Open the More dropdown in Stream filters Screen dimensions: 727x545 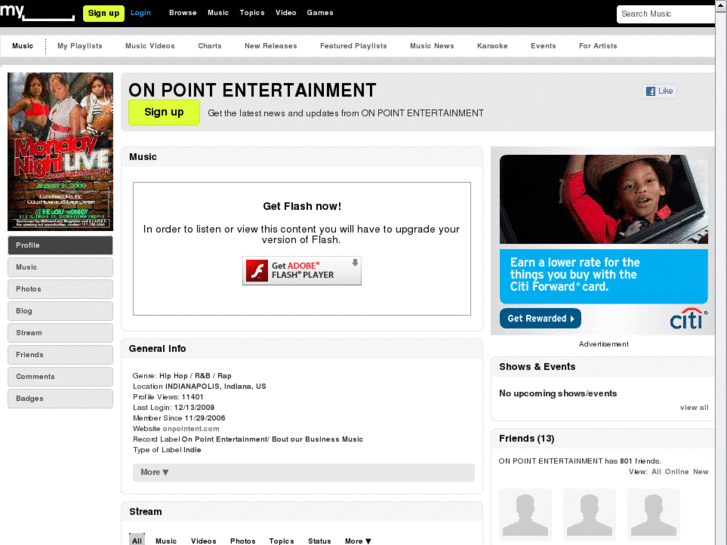pyautogui.click(x=358, y=541)
